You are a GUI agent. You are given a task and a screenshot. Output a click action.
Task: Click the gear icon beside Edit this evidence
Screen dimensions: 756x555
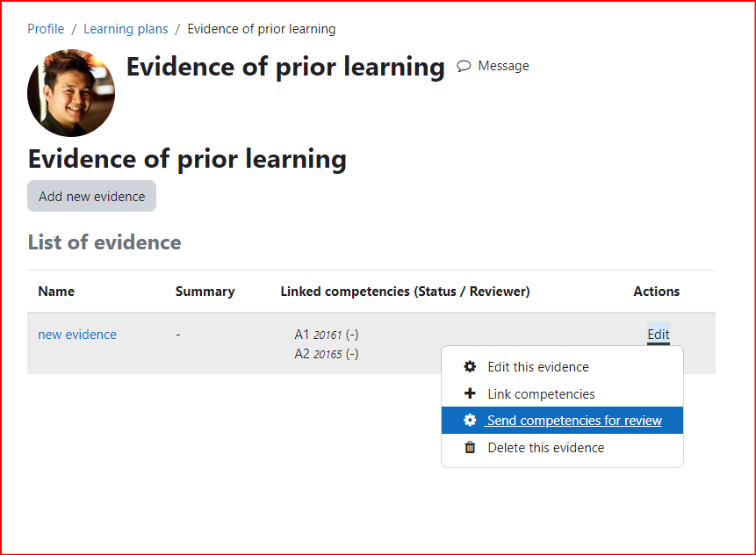470,366
